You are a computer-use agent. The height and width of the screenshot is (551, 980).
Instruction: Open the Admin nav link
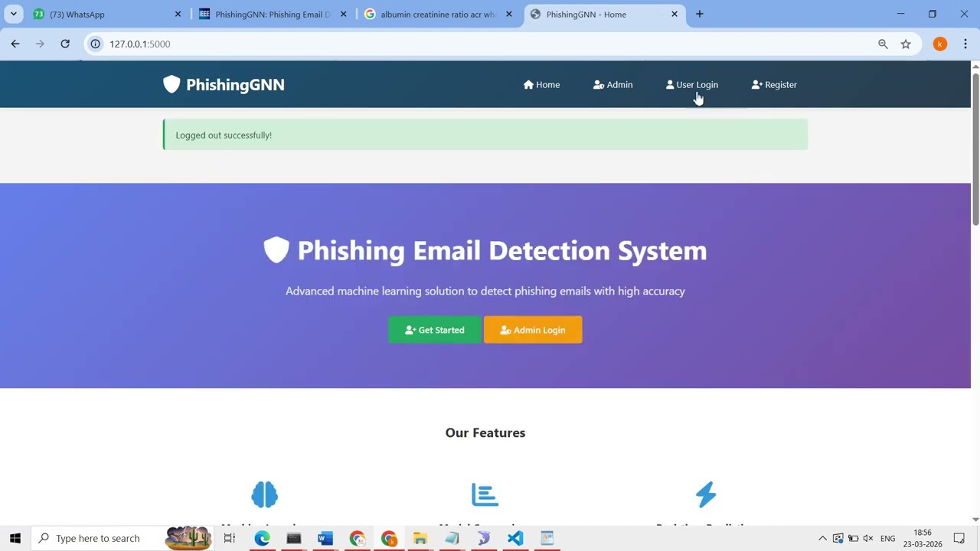click(612, 85)
